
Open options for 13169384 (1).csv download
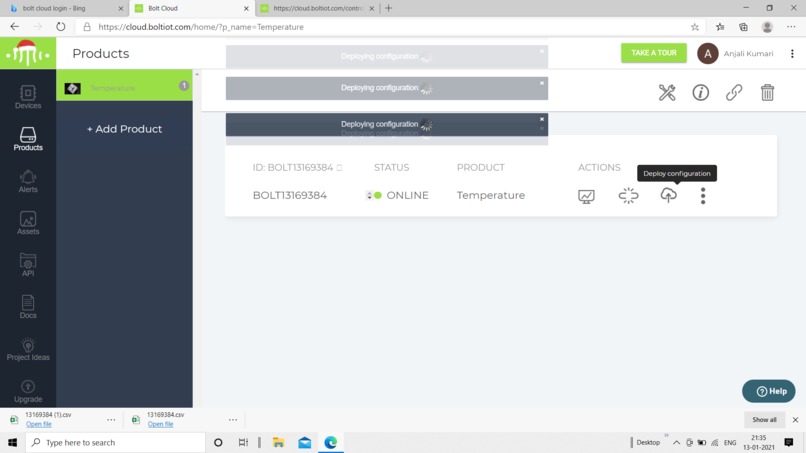point(111,420)
